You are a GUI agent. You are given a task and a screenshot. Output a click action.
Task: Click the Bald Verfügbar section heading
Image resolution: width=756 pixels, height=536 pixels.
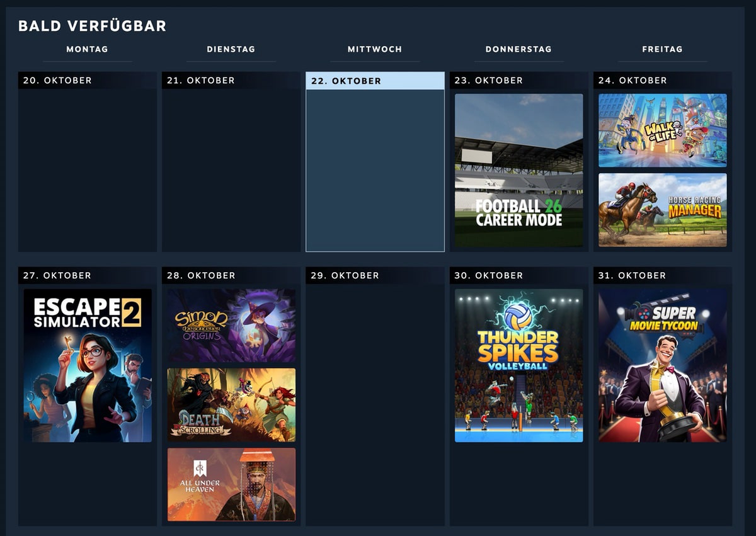click(x=92, y=26)
